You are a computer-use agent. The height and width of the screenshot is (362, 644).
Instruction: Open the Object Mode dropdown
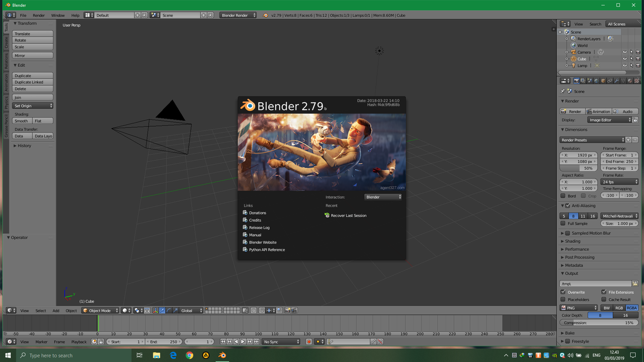[101, 311]
